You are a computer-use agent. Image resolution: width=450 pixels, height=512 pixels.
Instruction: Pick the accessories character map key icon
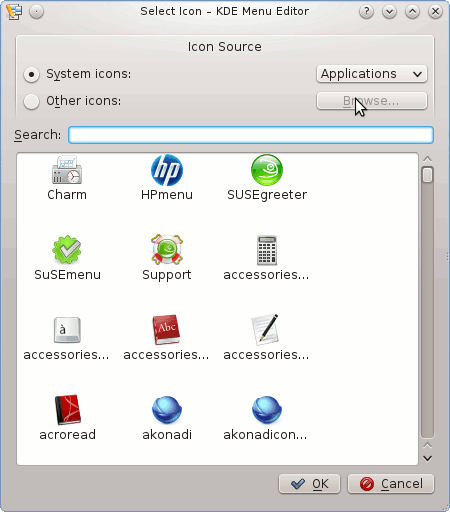67,330
